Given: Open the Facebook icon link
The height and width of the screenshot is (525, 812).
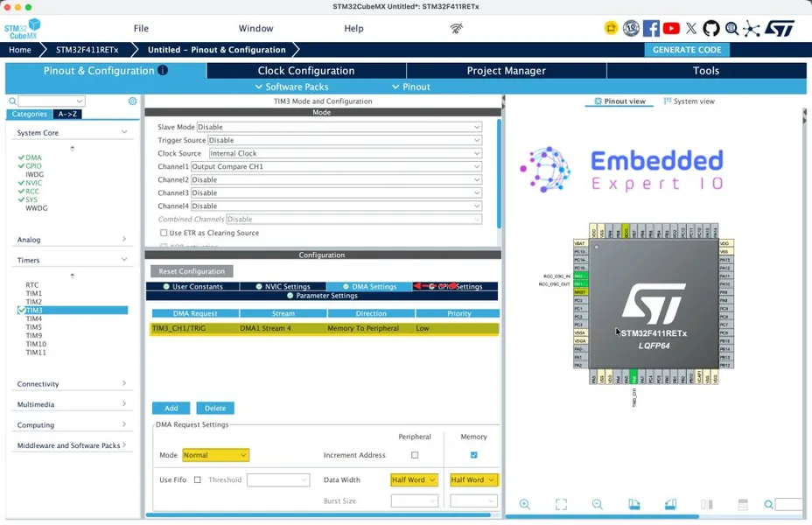Looking at the screenshot, I should coord(651,29).
